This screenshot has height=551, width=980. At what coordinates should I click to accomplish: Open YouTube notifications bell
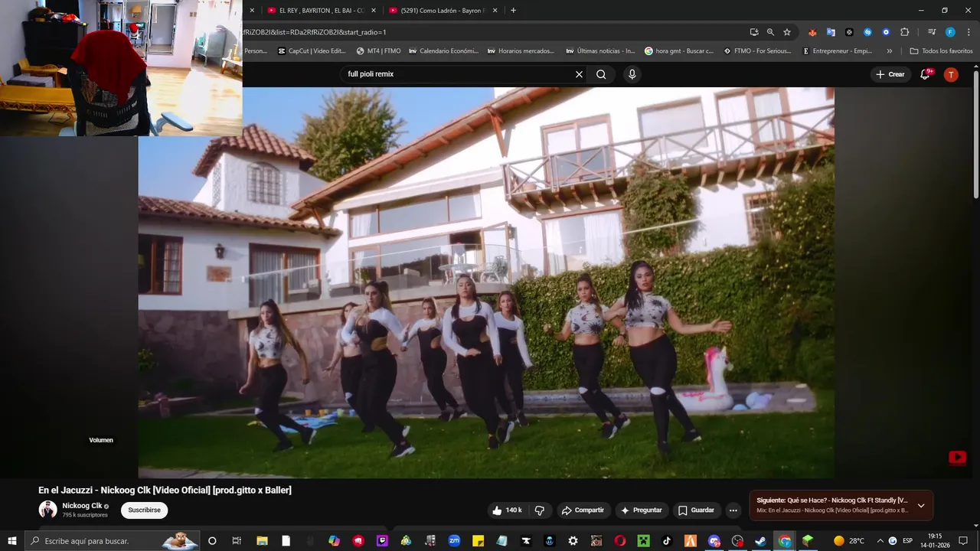coord(925,74)
